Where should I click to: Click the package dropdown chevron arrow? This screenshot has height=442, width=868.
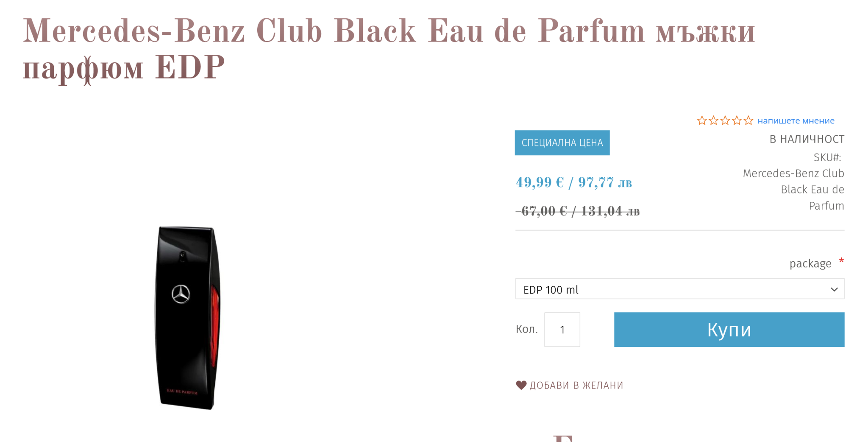pos(834,289)
